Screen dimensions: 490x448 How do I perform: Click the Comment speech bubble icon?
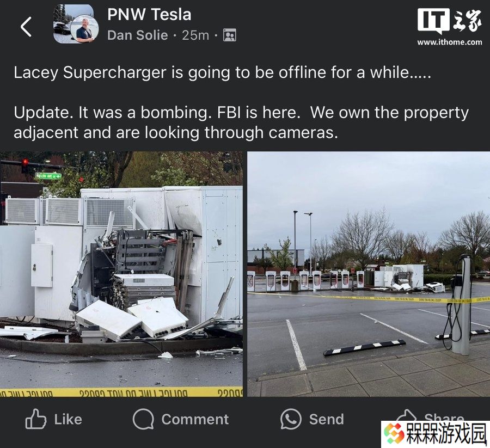pyautogui.click(x=143, y=419)
